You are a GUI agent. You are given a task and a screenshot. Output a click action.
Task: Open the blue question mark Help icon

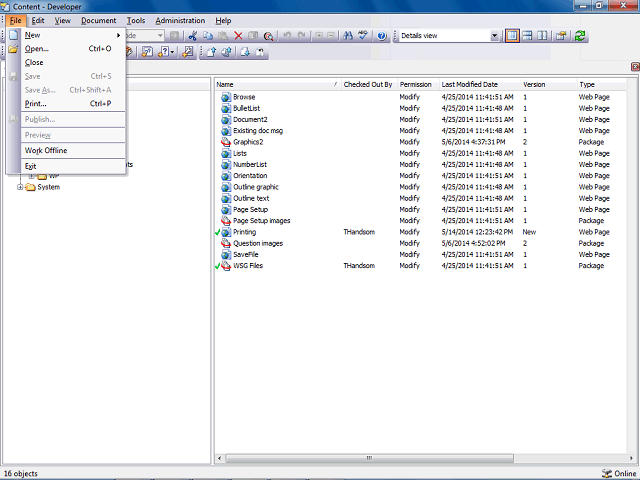point(382,36)
